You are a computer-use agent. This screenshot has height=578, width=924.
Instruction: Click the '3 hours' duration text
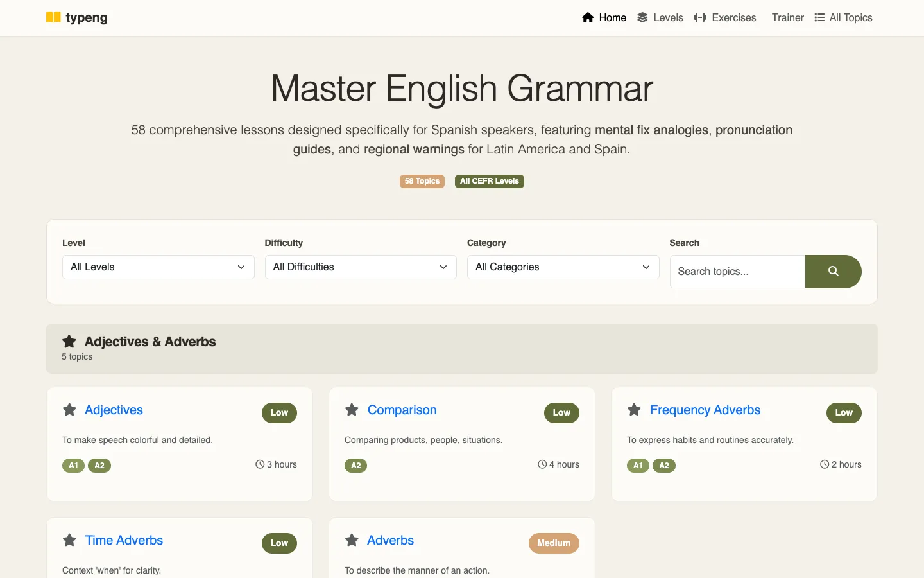click(282, 464)
